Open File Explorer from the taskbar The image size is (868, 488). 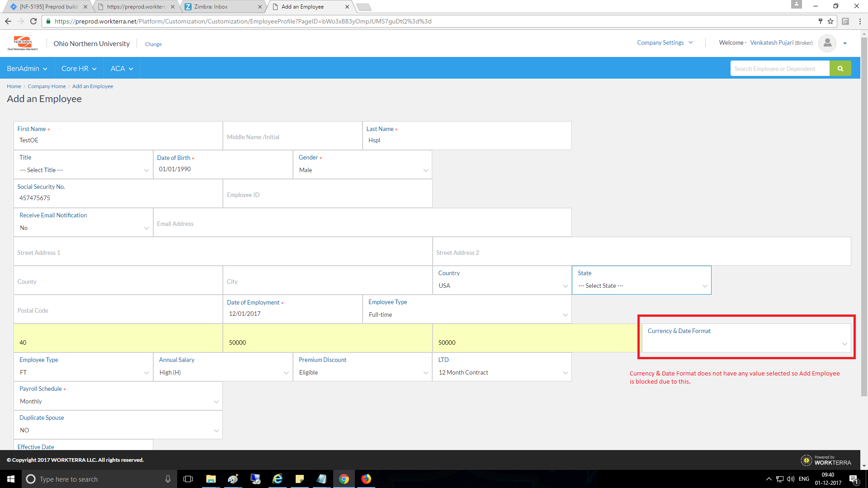(x=211, y=479)
